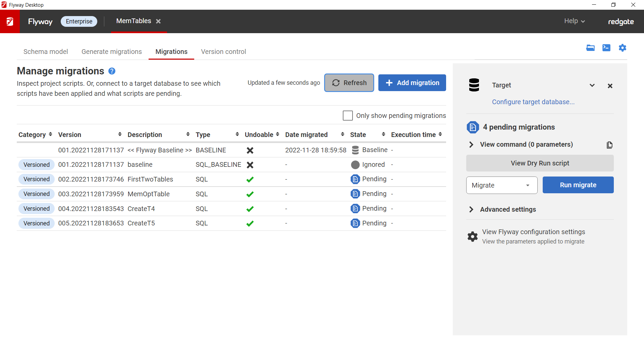Screen dimensions: 644x345
Task: Open Configure target database link
Action: click(533, 102)
